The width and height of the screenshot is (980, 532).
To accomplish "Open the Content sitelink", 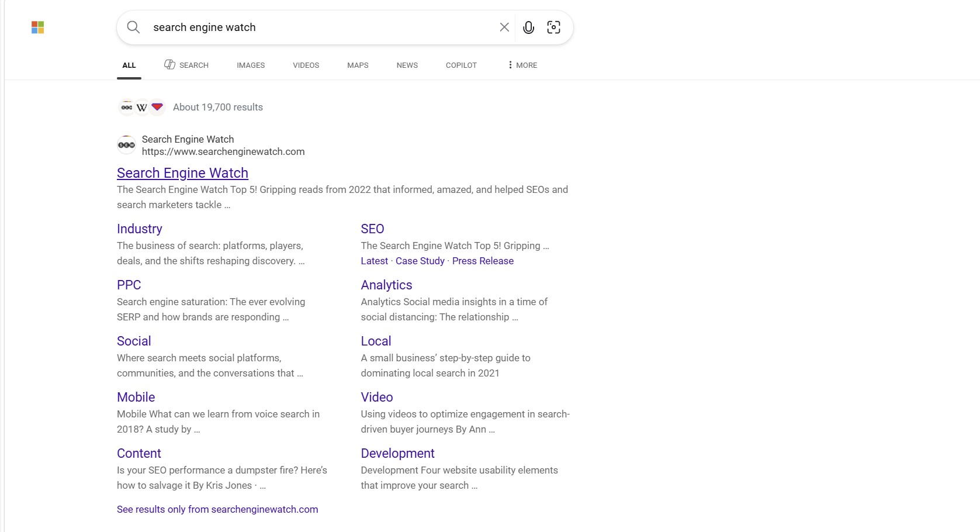I will click(x=139, y=454).
